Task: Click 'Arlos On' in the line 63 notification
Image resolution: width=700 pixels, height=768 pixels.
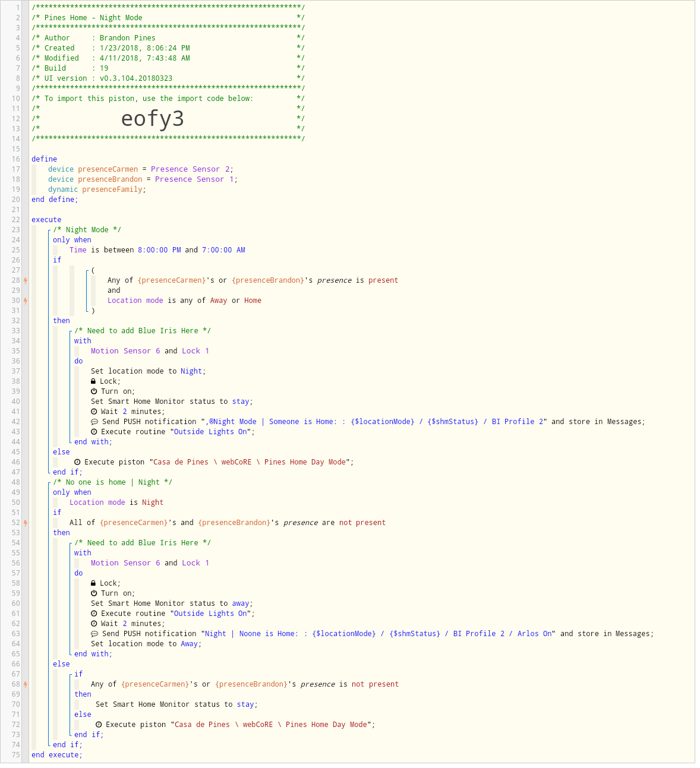Action: coord(534,634)
